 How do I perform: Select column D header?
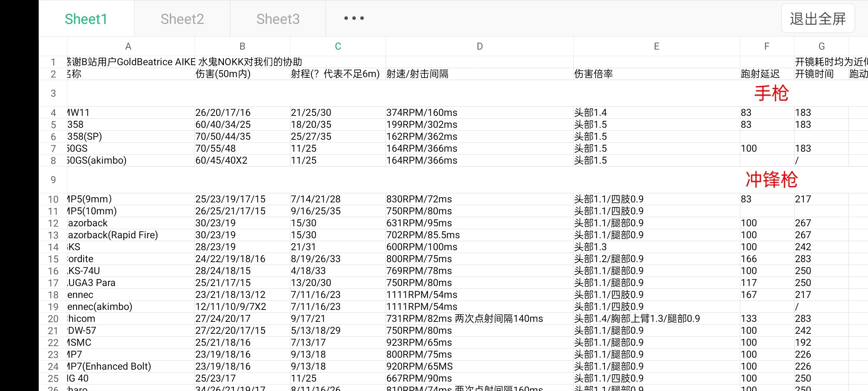(480, 46)
